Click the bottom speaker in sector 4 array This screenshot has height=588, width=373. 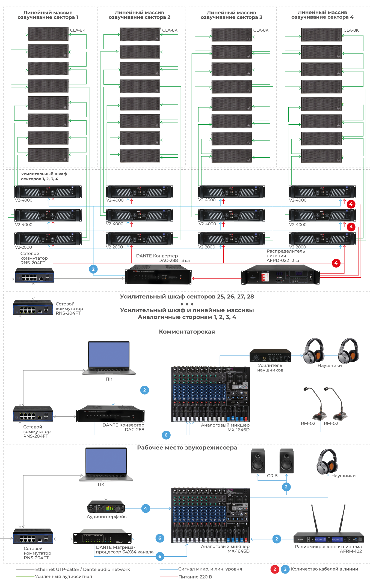pos(321,156)
